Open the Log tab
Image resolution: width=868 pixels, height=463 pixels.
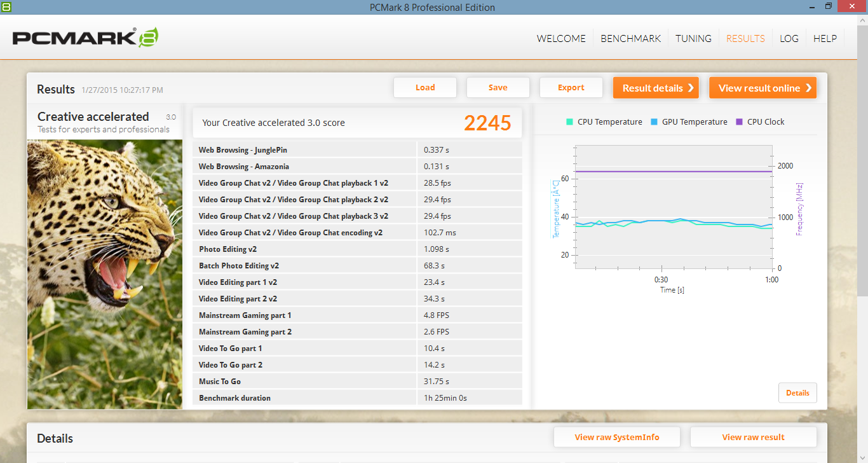click(789, 38)
